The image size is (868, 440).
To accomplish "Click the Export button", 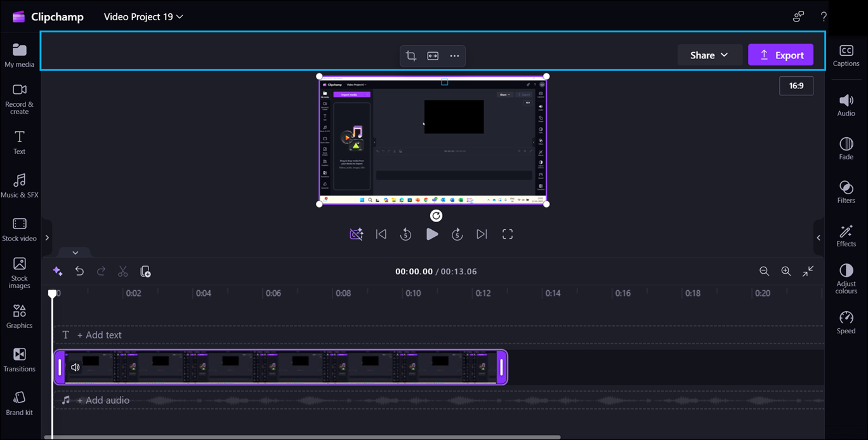I will [780, 55].
